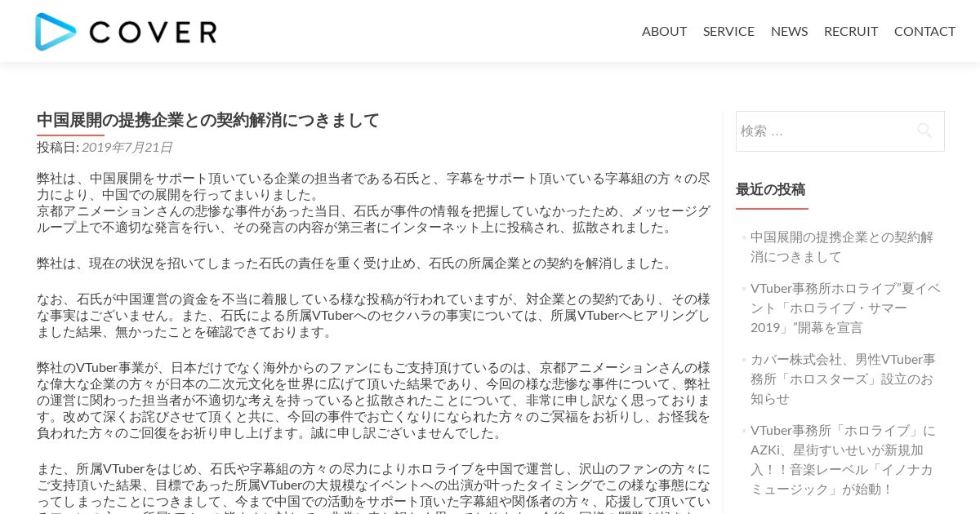
Task: Click paragraph starting 弊社は、現在の状況を招いて
Action: coord(356,264)
